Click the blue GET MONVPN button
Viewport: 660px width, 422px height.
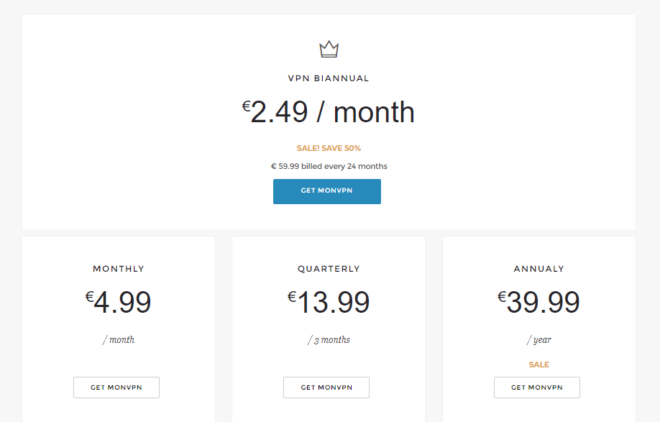coord(327,191)
